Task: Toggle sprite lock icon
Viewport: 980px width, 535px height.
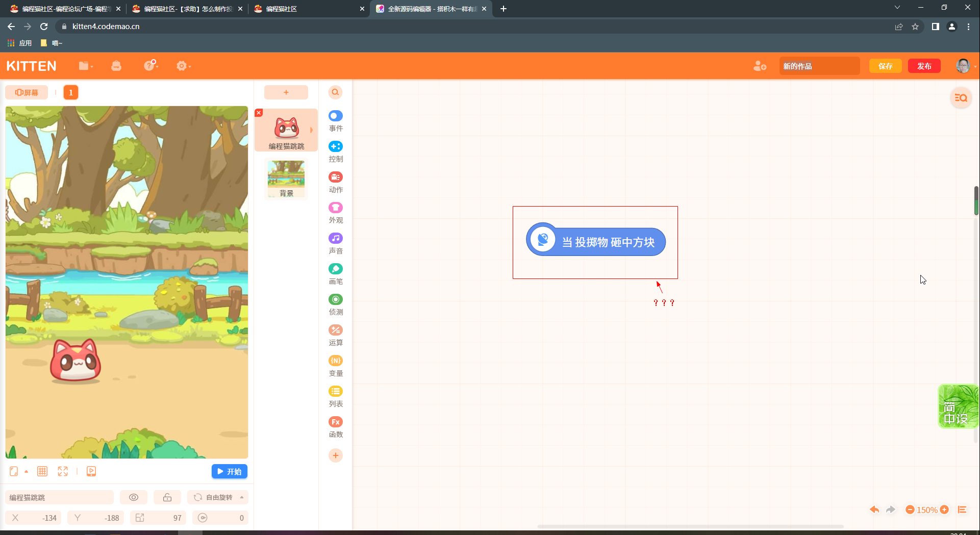Action: [167, 497]
